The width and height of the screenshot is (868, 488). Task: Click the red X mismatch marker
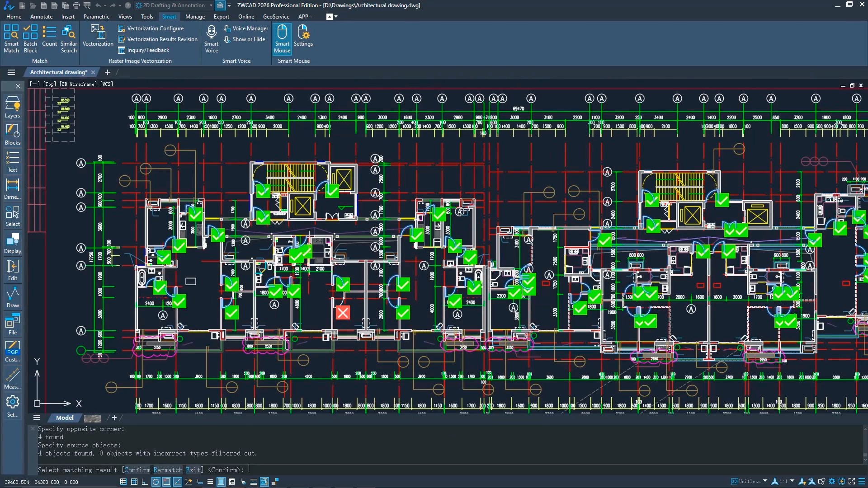click(343, 312)
